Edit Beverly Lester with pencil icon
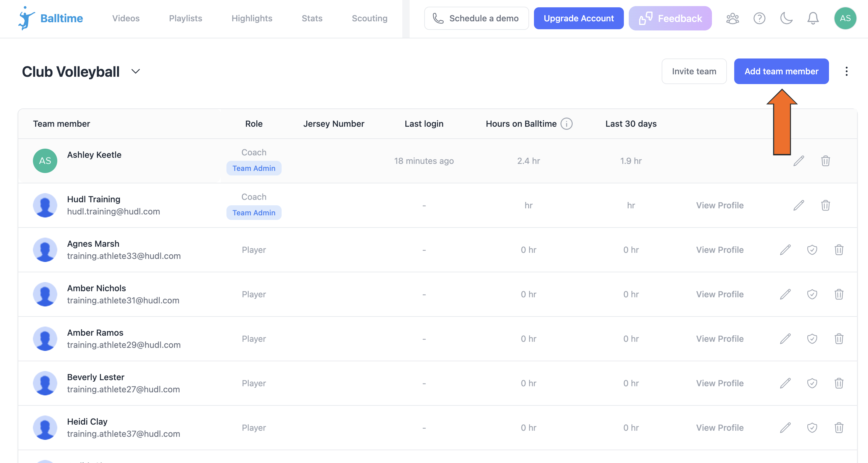Viewport: 868px width, 463px height. 785,383
